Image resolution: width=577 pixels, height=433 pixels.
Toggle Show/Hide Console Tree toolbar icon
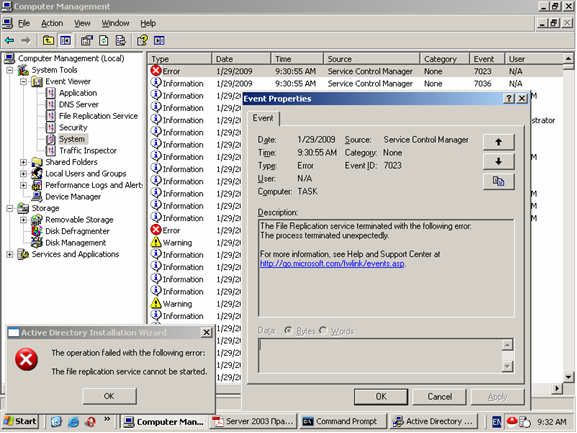click(x=66, y=40)
